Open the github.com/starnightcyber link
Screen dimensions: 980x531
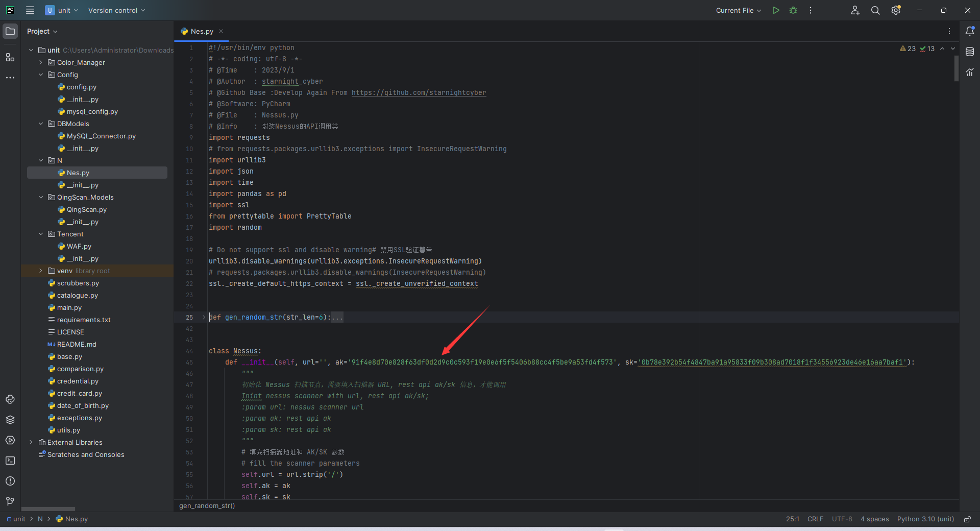(x=419, y=92)
